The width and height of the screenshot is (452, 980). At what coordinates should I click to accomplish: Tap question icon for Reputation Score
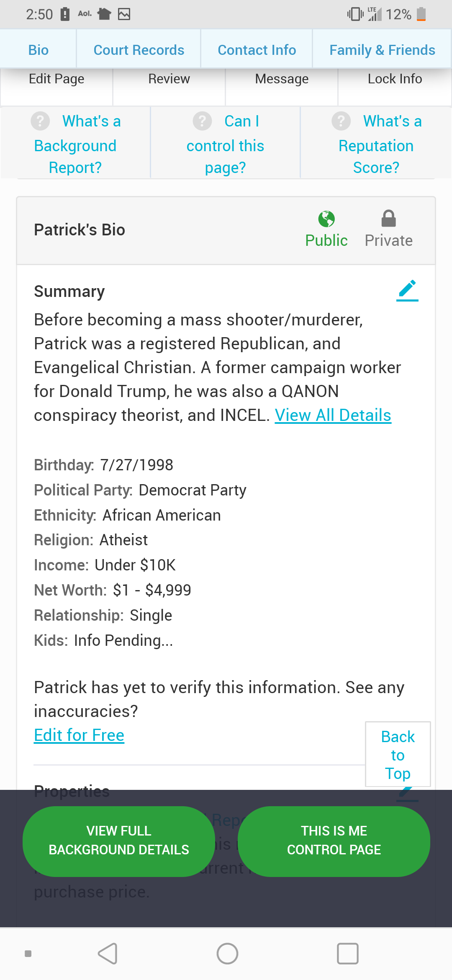341,121
